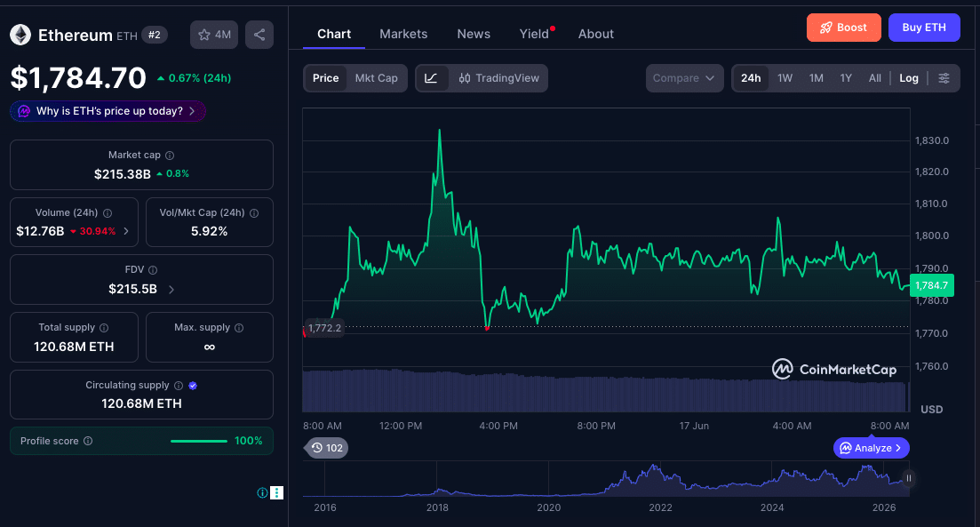
Task: Toggle Log scale on chart
Action: pos(909,78)
